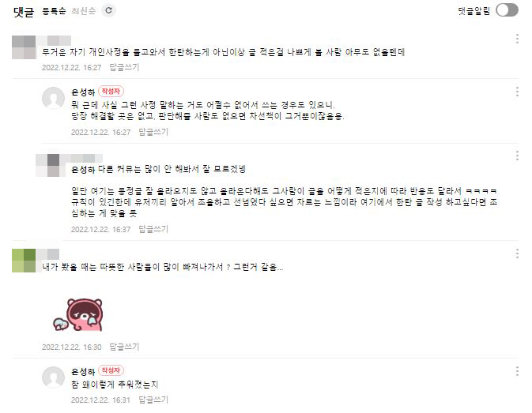Click 답글쓰기 under the 16:30 sticker comment
The width and height of the screenshot is (532, 413).
pyautogui.click(x=124, y=347)
